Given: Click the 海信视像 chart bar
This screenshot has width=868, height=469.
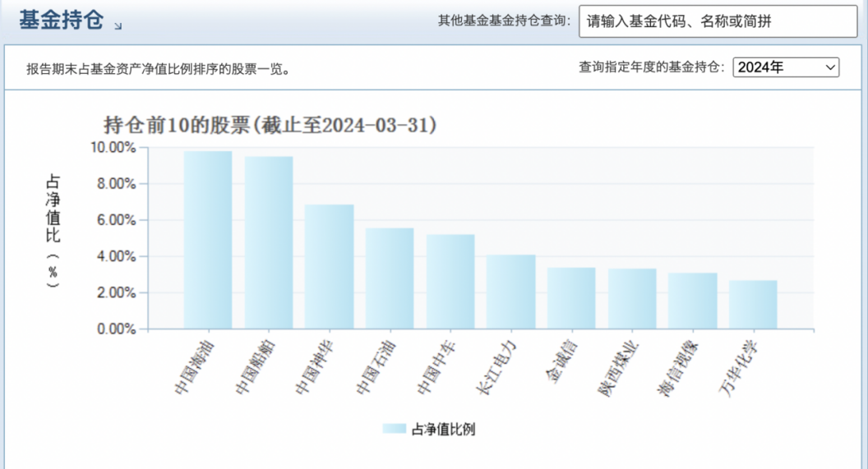Looking at the screenshot, I should pyautogui.click(x=693, y=301).
